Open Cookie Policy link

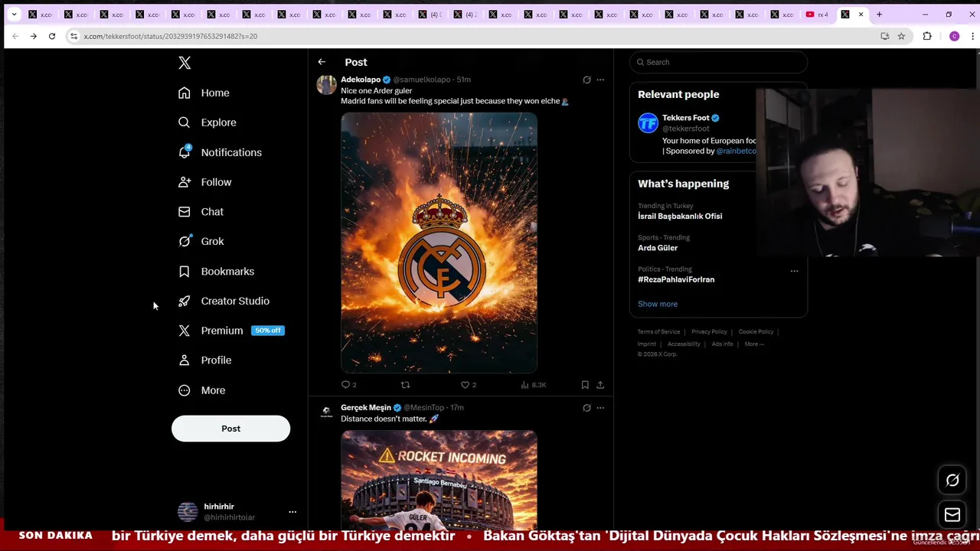(x=756, y=332)
